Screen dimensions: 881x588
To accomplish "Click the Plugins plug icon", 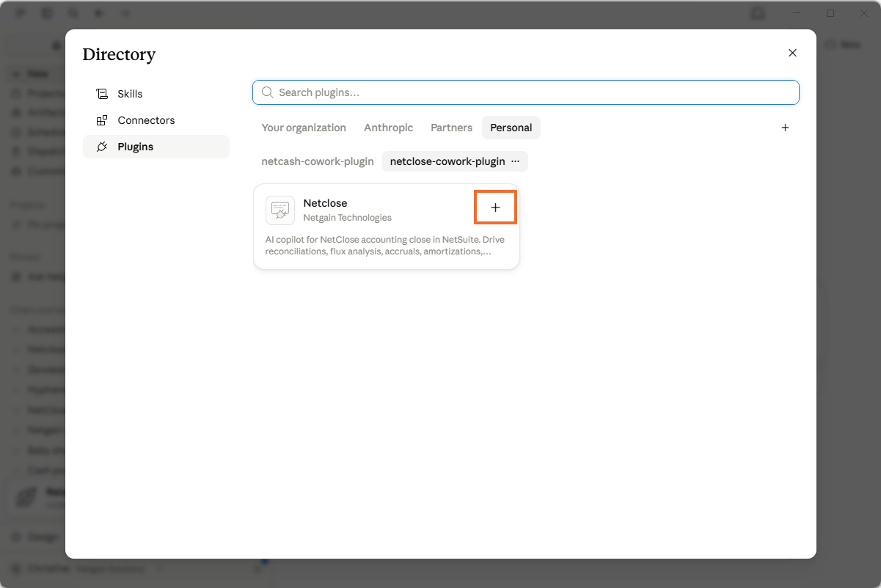I will point(102,147).
